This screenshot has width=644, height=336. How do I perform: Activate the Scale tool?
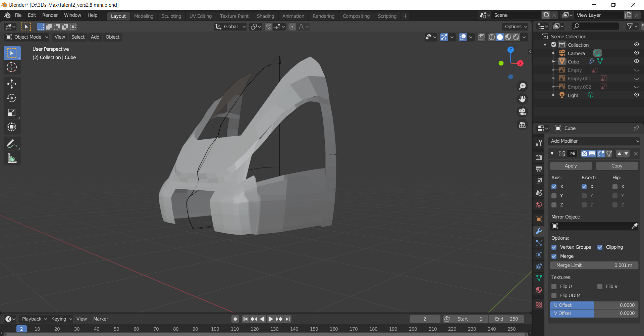12,112
